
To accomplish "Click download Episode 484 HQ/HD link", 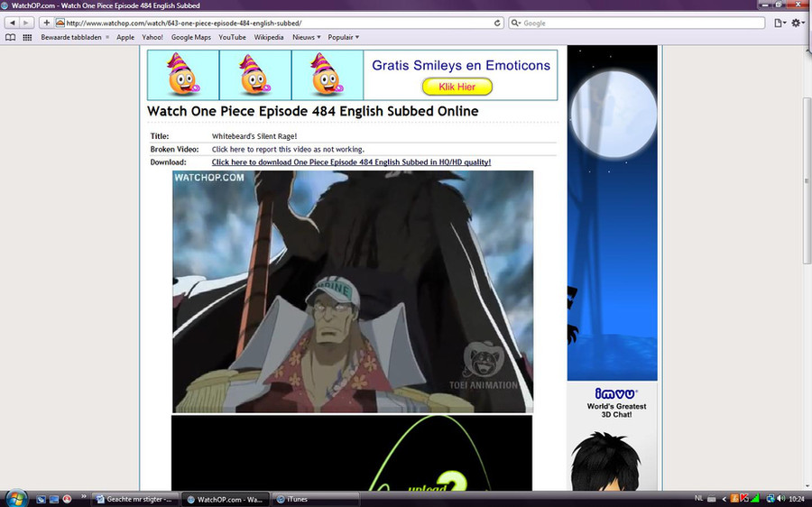I will (351, 162).
